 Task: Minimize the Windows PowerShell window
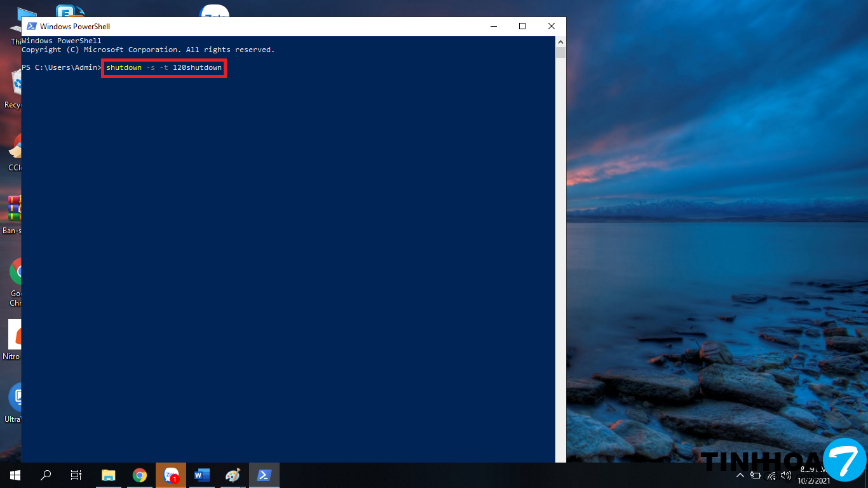pos(493,26)
